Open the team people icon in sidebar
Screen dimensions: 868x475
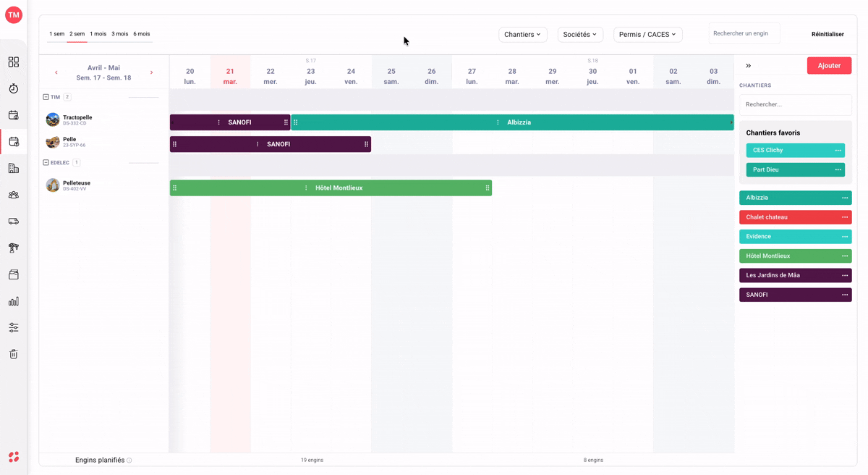click(x=13, y=195)
